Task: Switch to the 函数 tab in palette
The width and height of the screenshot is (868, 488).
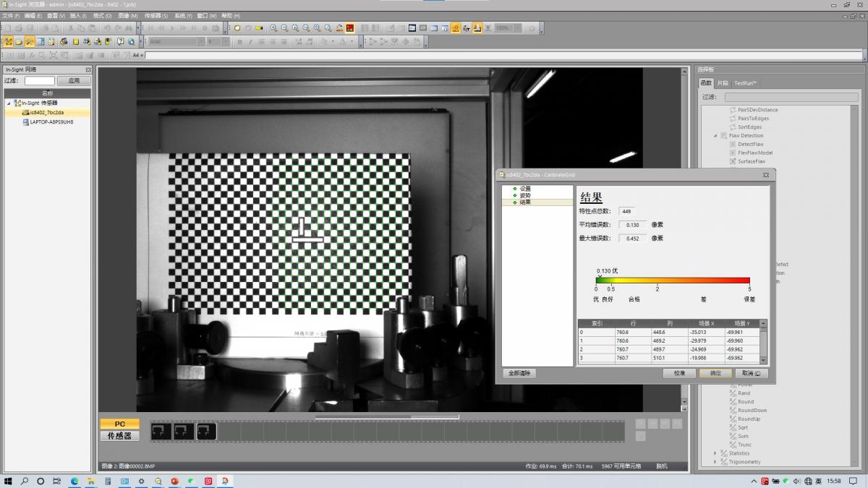Action: [x=706, y=83]
